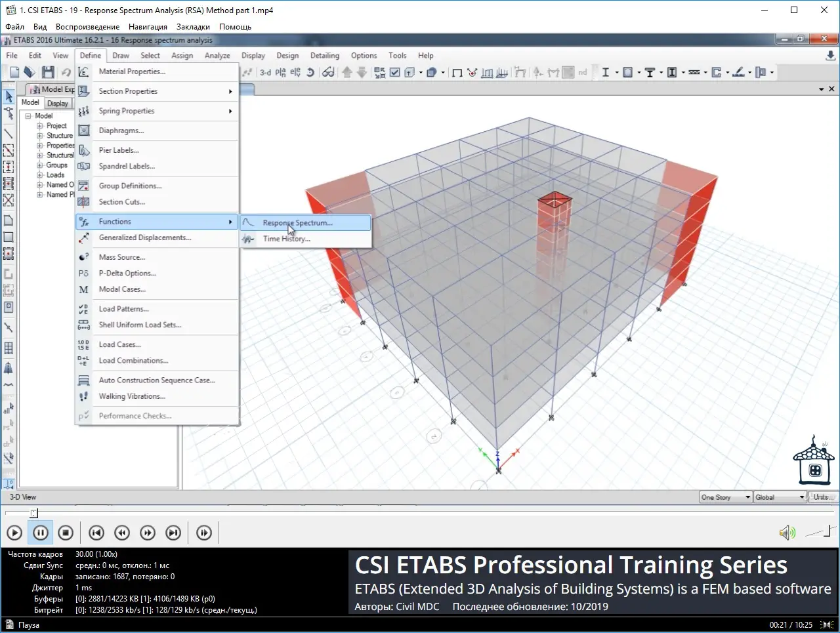The image size is (840, 633).
Task: Click the Modal Cases M icon
Action: click(x=84, y=289)
